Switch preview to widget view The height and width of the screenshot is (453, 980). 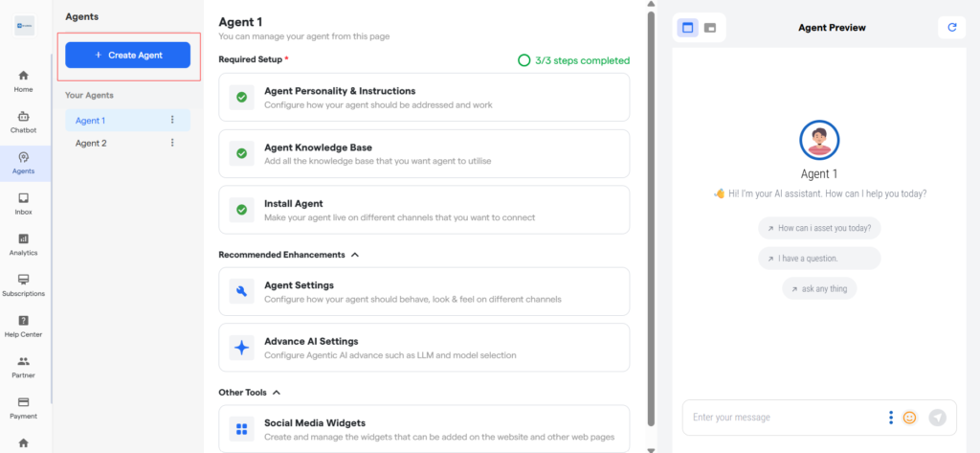coord(710,28)
